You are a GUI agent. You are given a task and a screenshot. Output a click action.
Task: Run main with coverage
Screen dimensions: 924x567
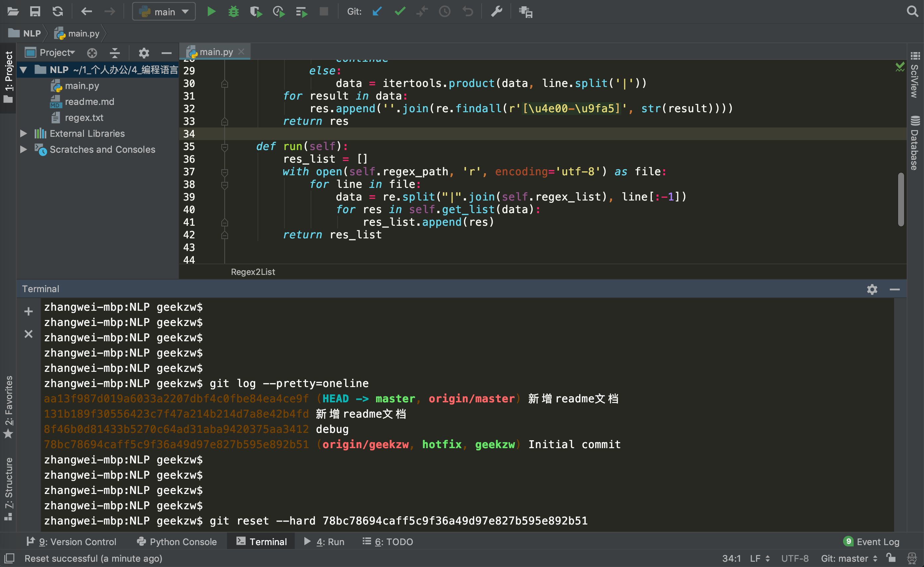pos(256,11)
